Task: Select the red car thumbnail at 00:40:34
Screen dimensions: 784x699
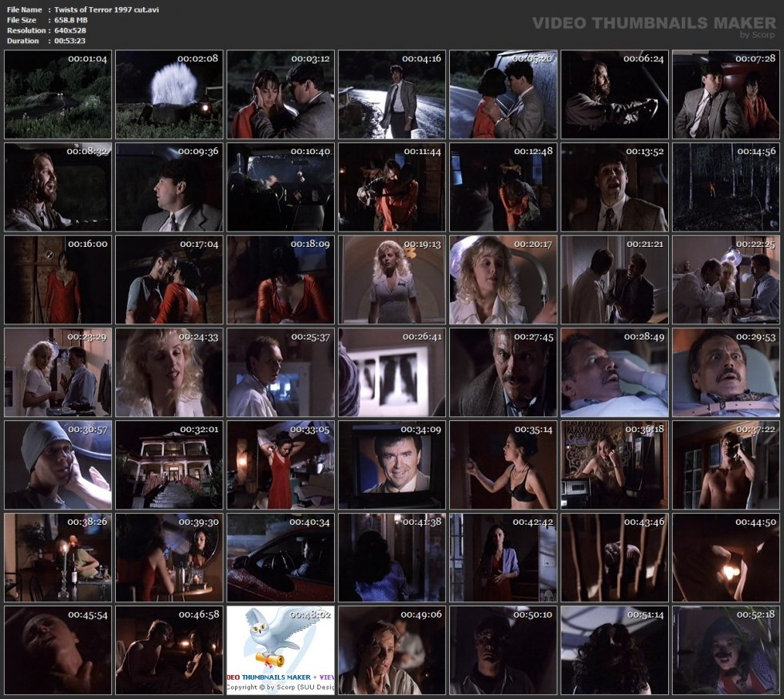Action: point(280,558)
